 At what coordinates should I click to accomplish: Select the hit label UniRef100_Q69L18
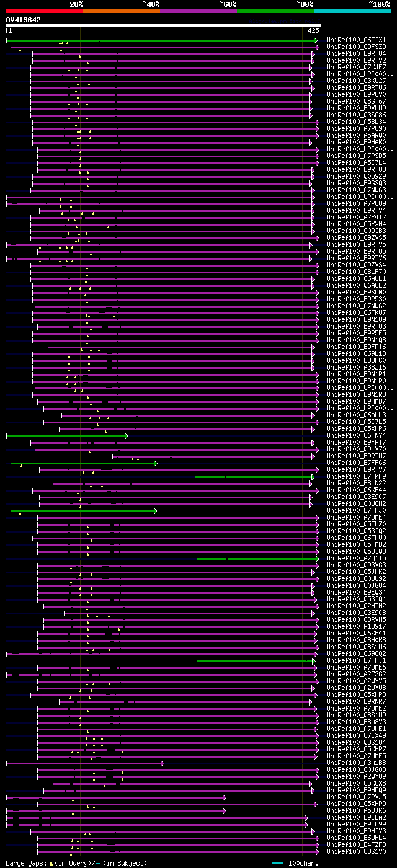[355, 353]
